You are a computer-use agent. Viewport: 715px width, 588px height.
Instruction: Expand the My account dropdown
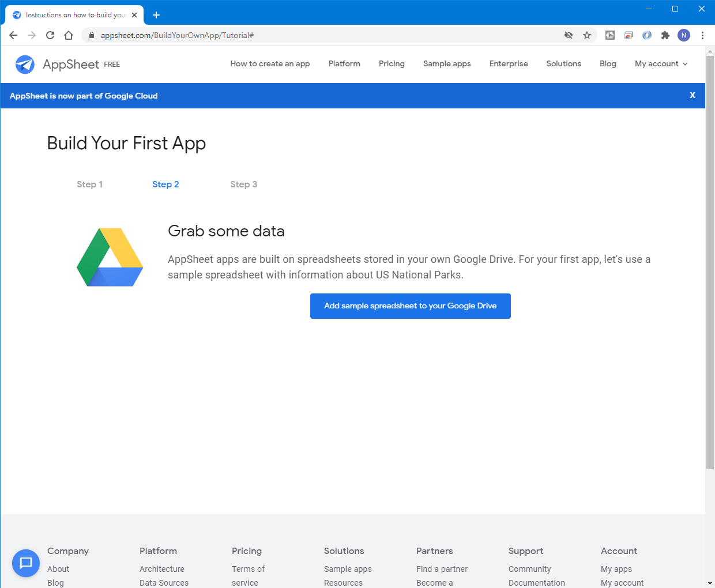[x=661, y=64]
